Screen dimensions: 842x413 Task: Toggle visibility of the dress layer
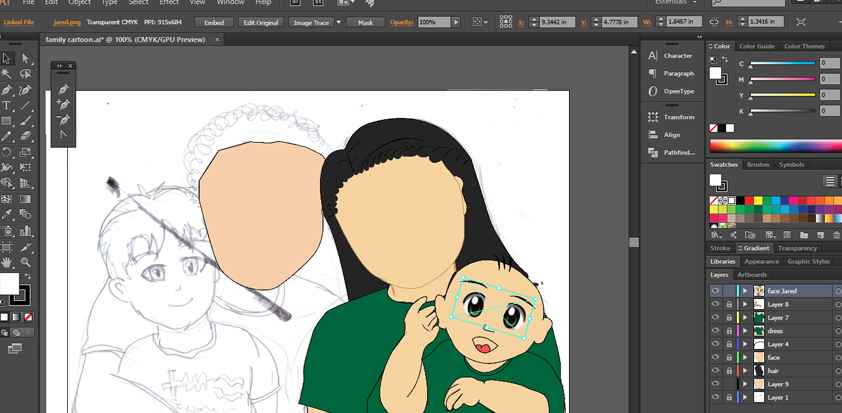coord(716,331)
